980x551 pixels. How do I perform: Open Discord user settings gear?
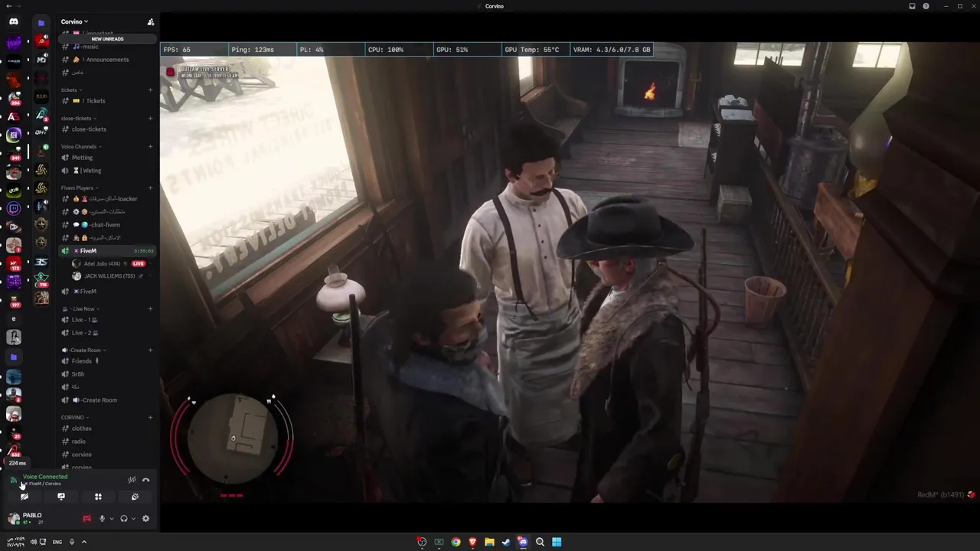pyautogui.click(x=145, y=518)
